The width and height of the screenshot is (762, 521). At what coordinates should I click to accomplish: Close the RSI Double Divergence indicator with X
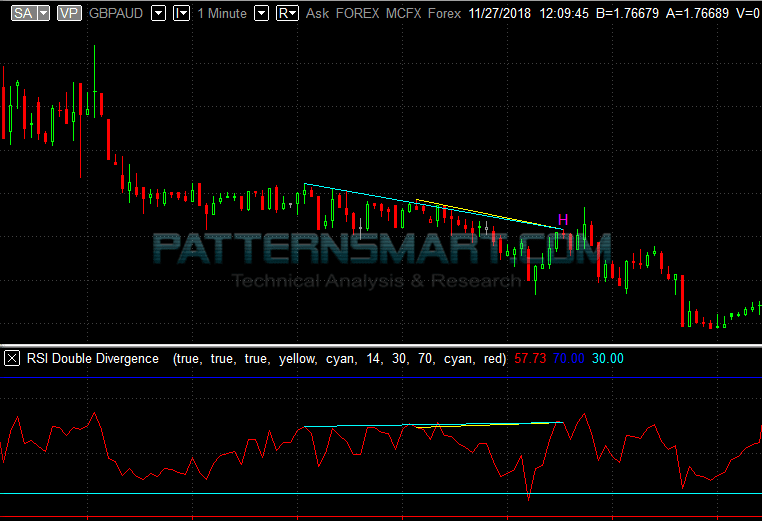[12, 359]
